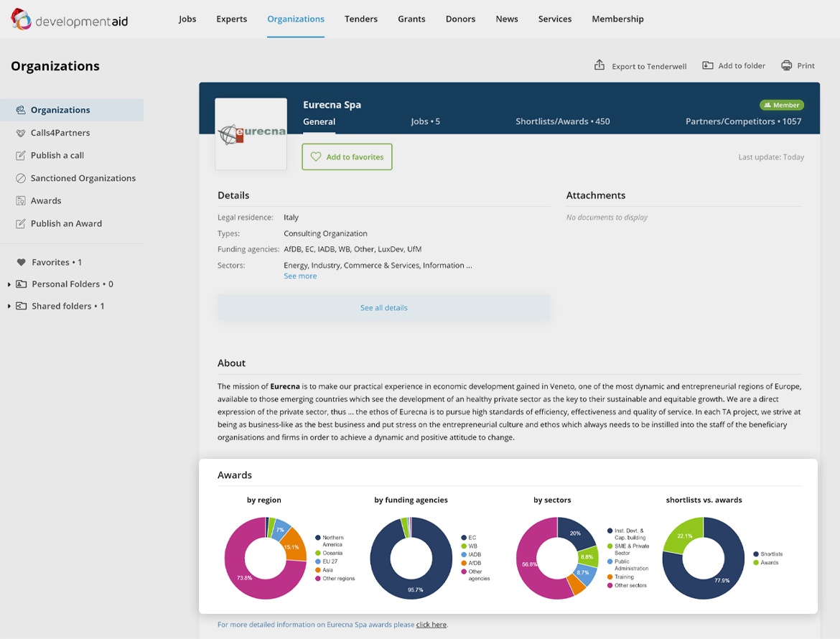Select the Organizations top navigation tab
840x639 pixels.
[x=296, y=19]
